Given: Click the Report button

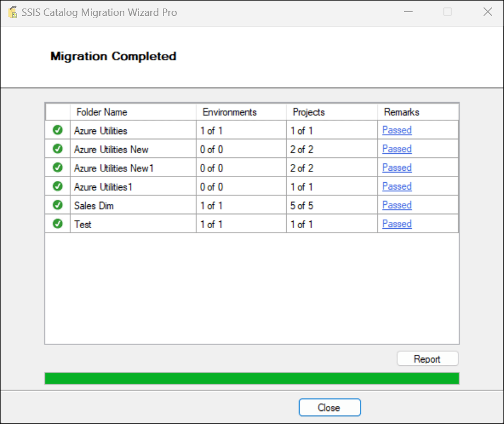Looking at the screenshot, I should pos(427,358).
